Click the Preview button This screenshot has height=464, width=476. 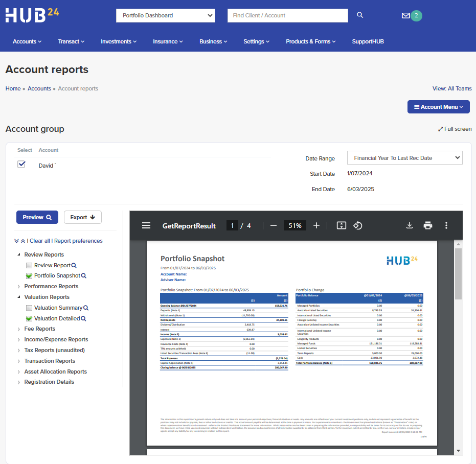(x=37, y=217)
